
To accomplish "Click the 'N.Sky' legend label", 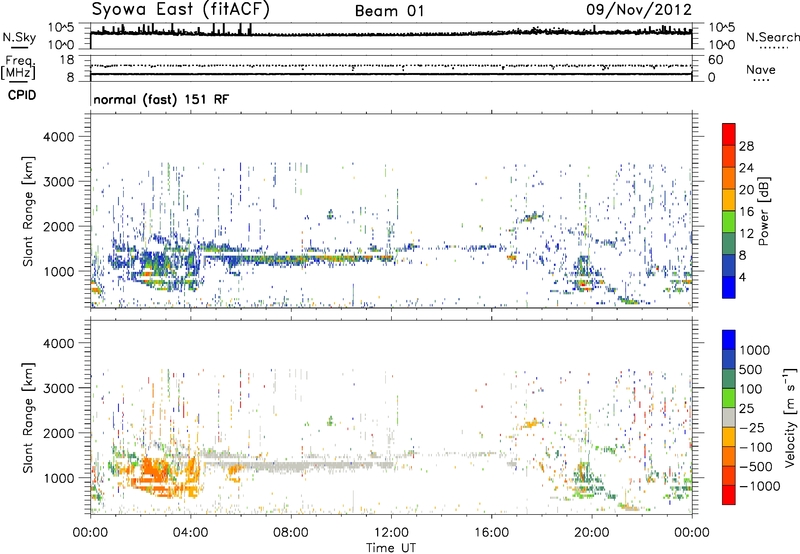I will pos(19,37).
